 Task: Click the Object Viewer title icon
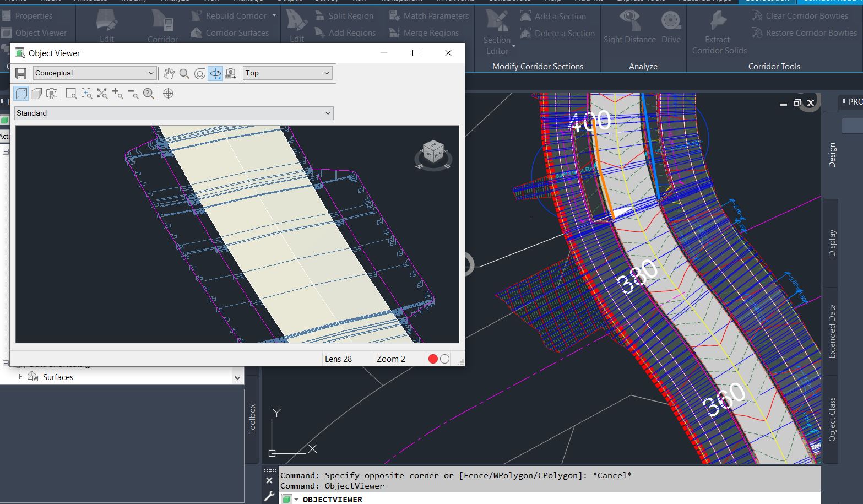pyautogui.click(x=20, y=53)
